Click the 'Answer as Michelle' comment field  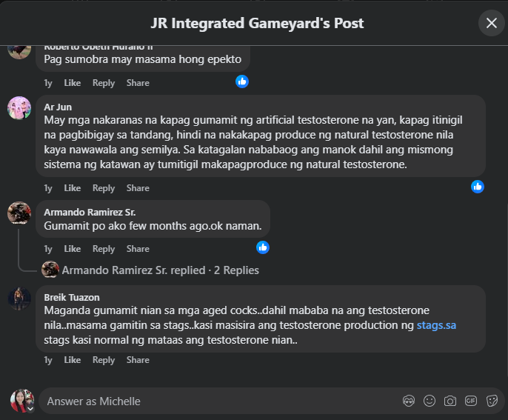(x=215, y=401)
